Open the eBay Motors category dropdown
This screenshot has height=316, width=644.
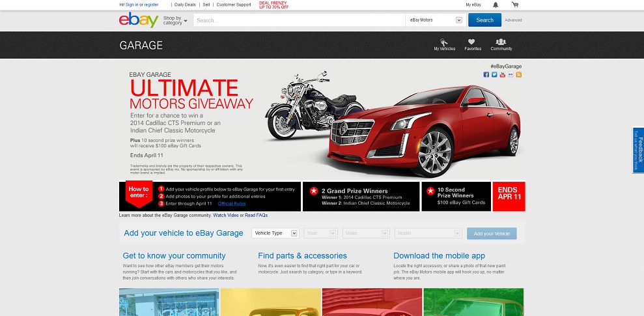point(436,20)
